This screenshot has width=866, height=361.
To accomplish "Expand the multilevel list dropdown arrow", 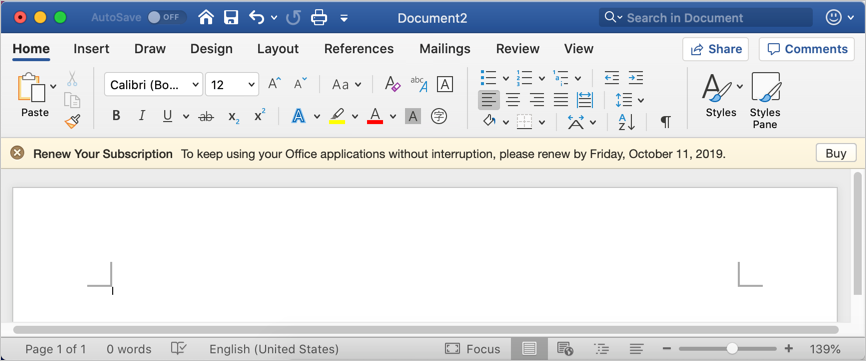I will point(578,78).
